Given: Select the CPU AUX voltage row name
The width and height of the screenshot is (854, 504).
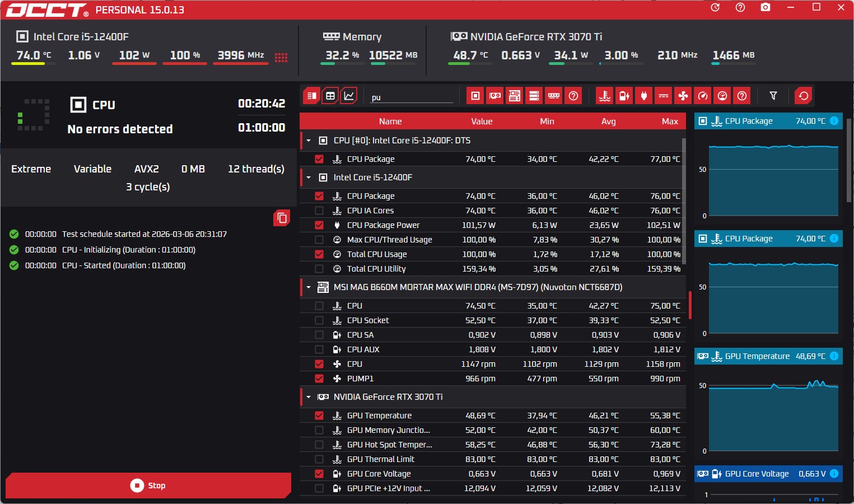Looking at the screenshot, I should pos(363,349).
